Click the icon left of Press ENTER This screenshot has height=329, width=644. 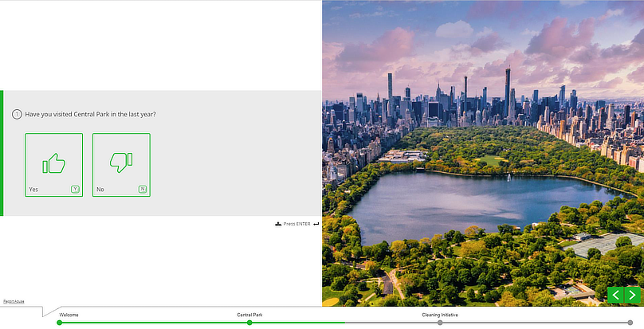click(x=277, y=224)
